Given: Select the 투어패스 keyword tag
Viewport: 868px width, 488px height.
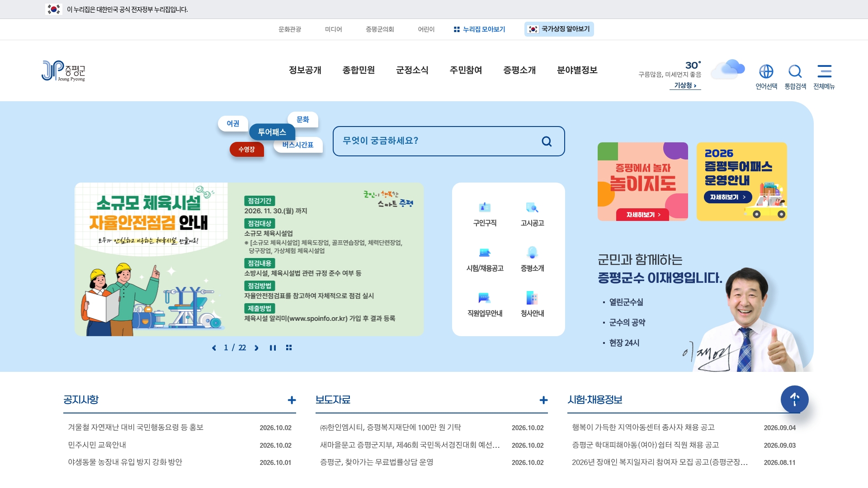Looking at the screenshot, I should (x=272, y=132).
